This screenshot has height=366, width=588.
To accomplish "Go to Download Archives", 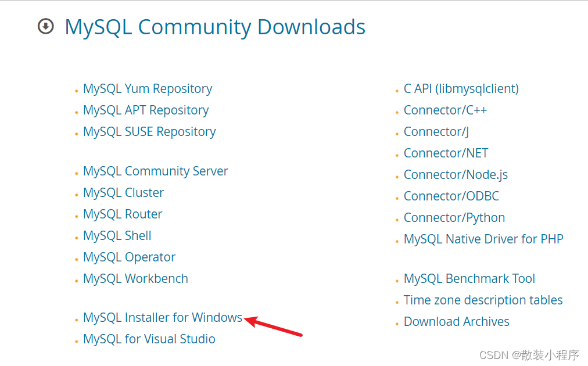I will (x=457, y=322).
